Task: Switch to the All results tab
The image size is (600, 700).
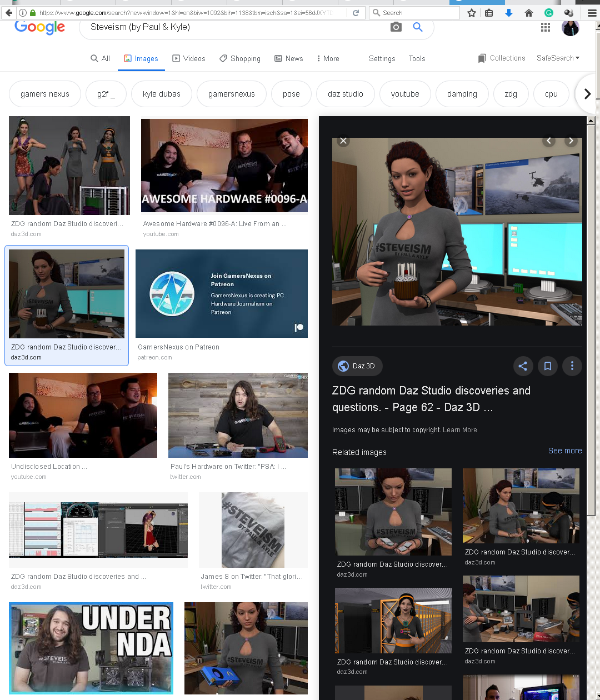Action: click(101, 58)
